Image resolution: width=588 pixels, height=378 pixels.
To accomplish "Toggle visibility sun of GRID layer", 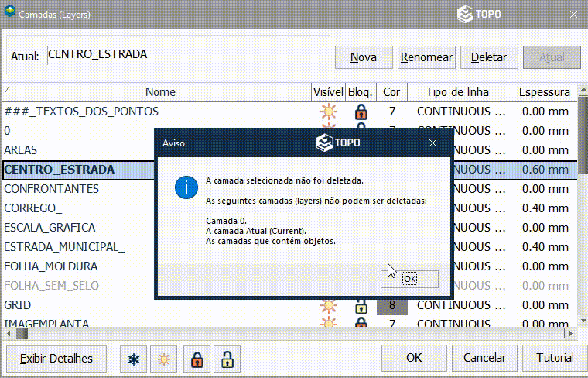I will pyautogui.click(x=329, y=305).
